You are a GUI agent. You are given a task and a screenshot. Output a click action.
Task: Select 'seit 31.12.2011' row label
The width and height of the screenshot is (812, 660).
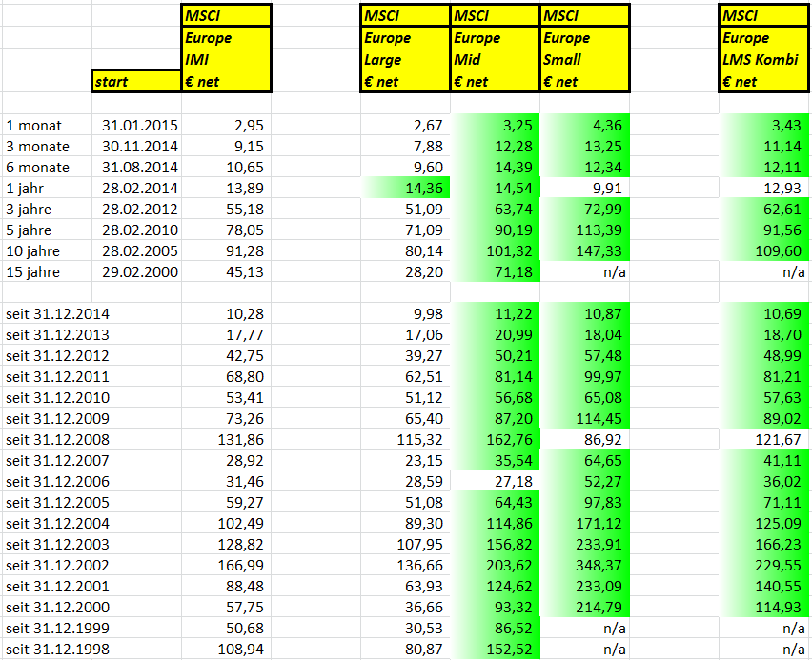(57, 377)
